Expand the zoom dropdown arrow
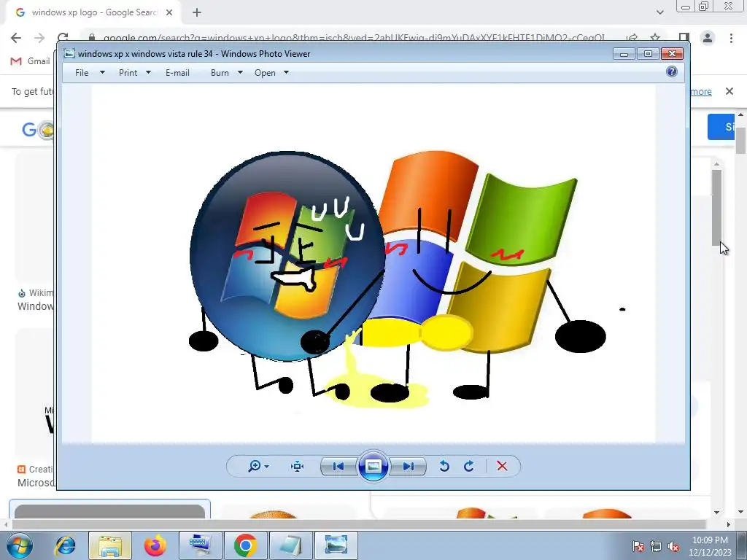Screen dimensions: 747x560 click(x=267, y=467)
